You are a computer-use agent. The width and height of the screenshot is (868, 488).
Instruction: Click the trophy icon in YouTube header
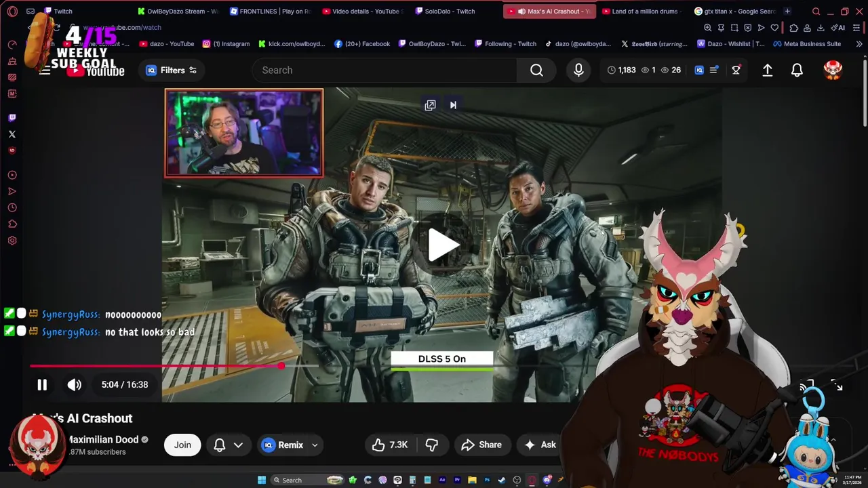[x=736, y=70]
